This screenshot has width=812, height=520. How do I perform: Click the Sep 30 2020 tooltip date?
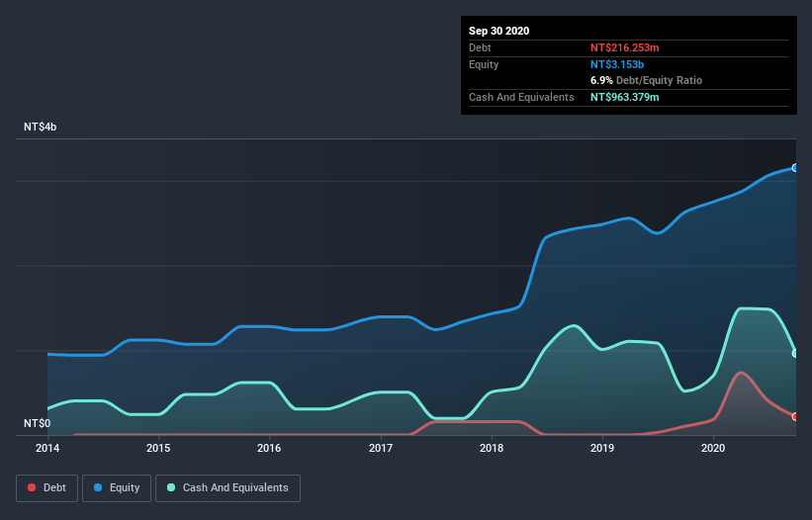pos(498,31)
